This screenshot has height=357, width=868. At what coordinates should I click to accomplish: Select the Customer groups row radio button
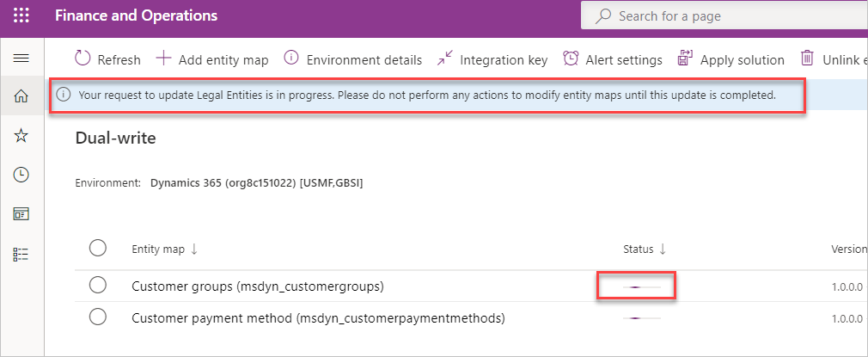tap(98, 286)
